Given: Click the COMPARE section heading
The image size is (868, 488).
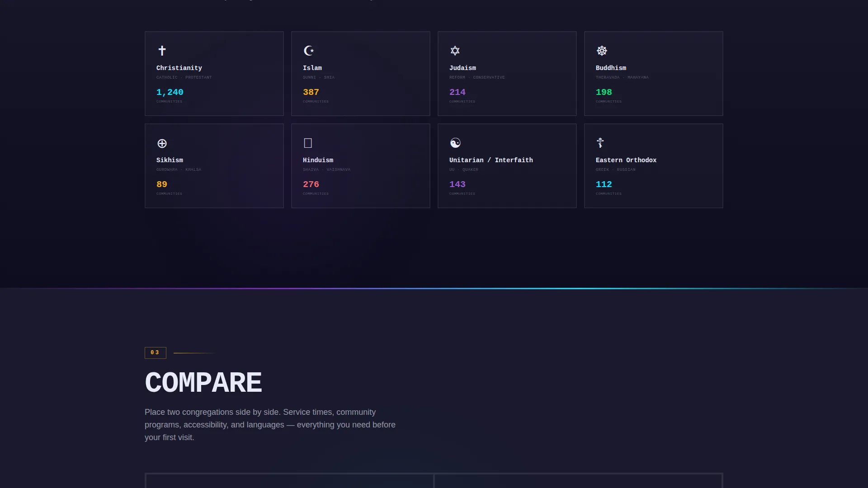Looking at the screenshot, I should (x=203, y=383).
